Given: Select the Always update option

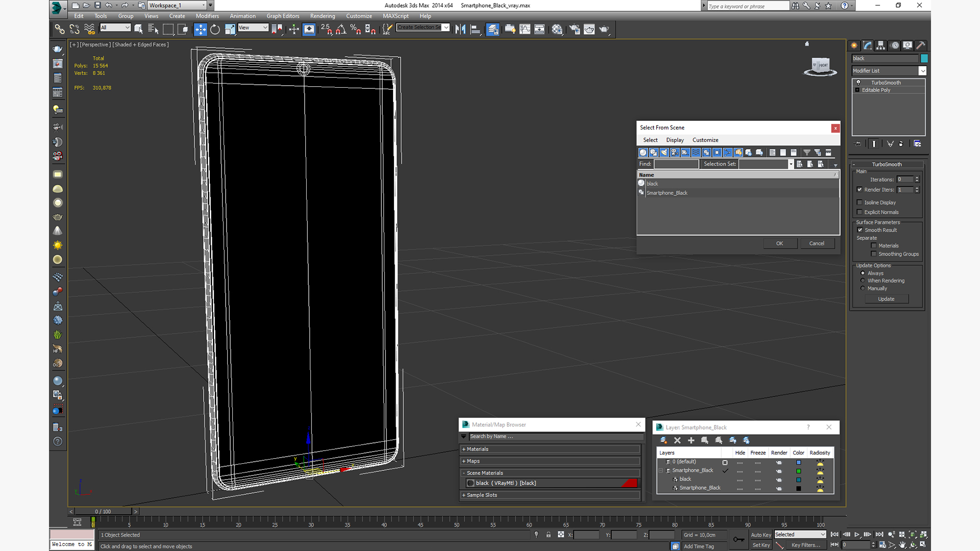Looking at the screenshot, I should coord(863,273).
